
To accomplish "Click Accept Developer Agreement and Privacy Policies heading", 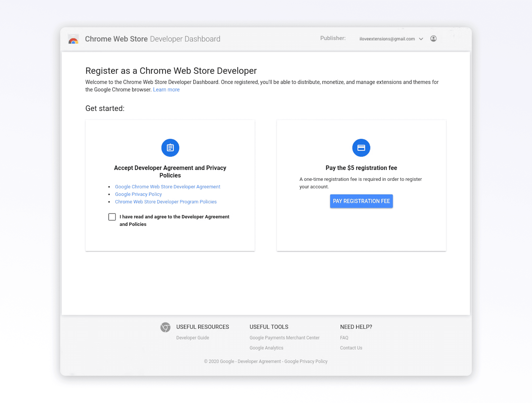I will [x=170, y=171].
